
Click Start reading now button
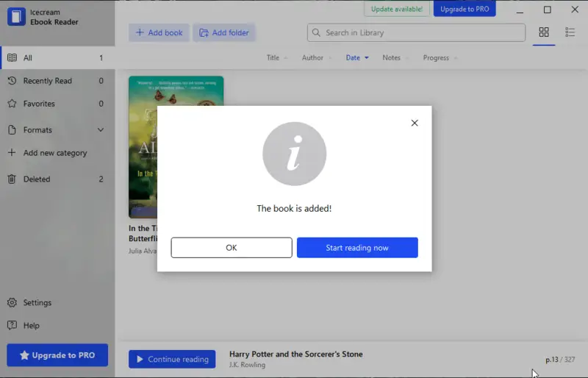pyautogui.click(x=357, y=247)
